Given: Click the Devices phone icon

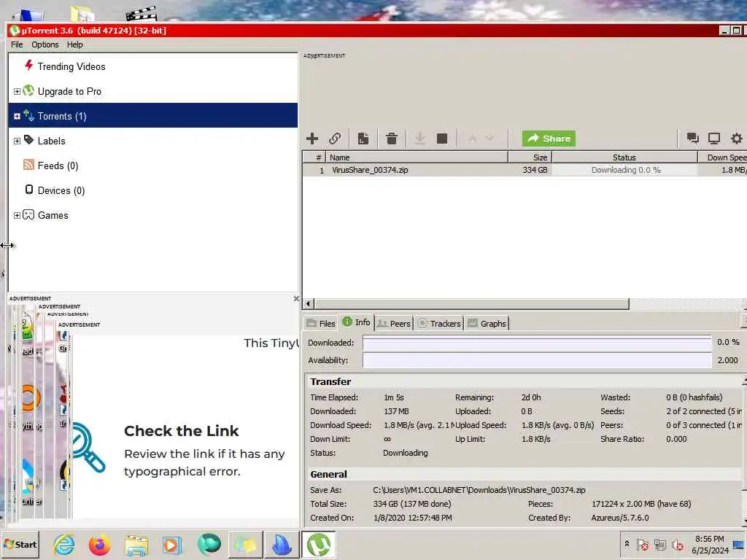Looking at the screenshot, I should (29, 190).
